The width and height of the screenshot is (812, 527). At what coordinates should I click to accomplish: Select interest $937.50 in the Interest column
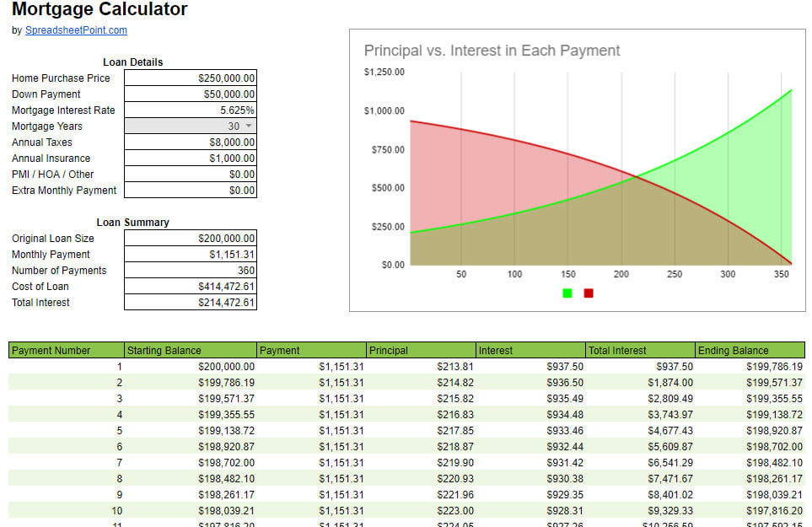coord(531,367)
